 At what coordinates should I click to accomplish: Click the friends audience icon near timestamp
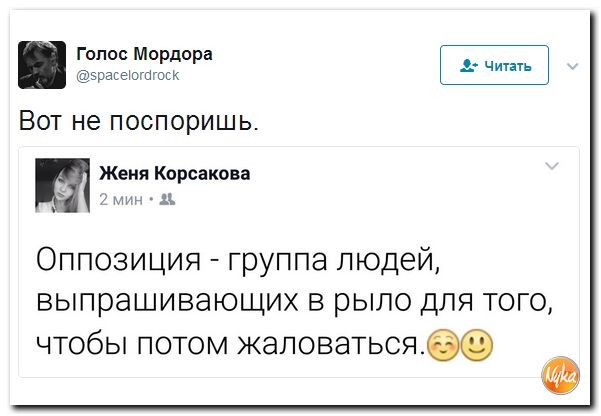(164, 197)
